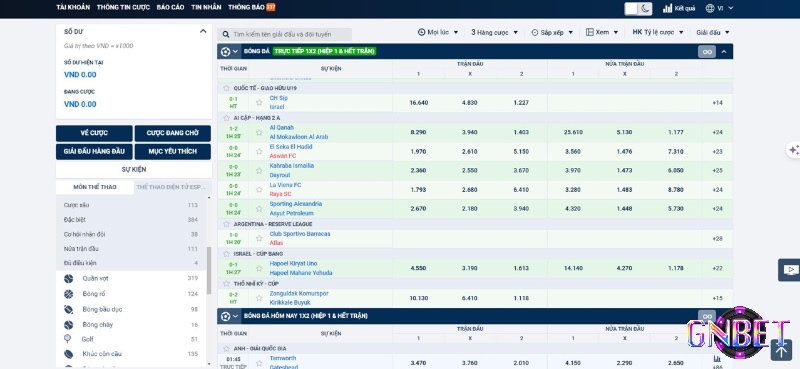Favorite the Sporting Alexandria match star
This screenshot has width=800, height=369.
[259, 208]
